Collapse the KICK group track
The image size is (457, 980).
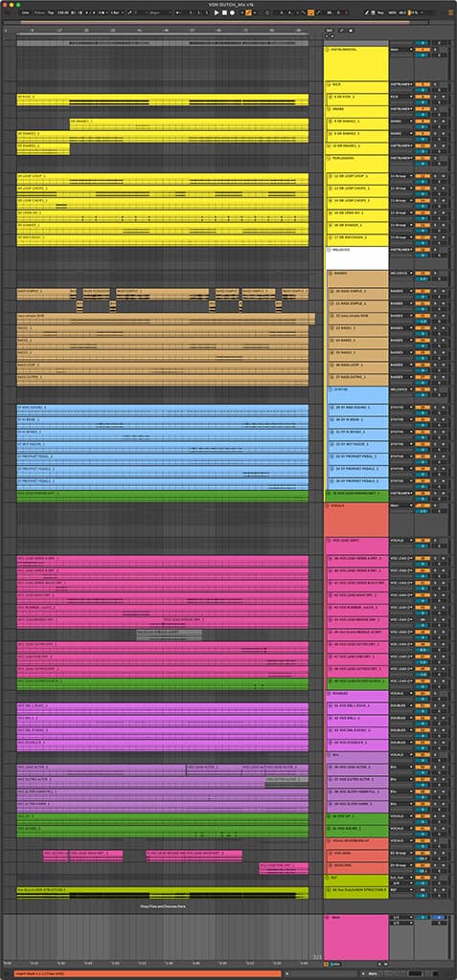tap(328, 84)
